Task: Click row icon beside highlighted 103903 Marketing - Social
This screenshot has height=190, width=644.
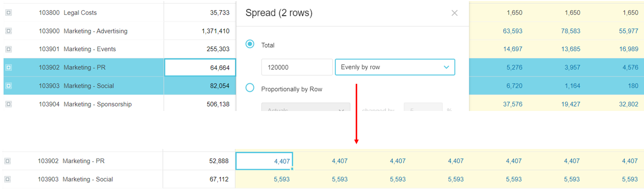Action: (x=8, y=86)
